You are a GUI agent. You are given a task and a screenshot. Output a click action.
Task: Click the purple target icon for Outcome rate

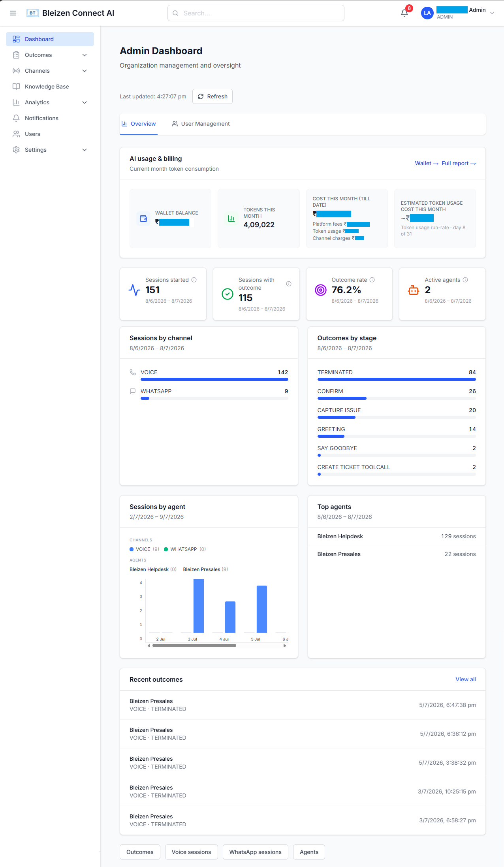pyautogui.click(x=321, y=290)
